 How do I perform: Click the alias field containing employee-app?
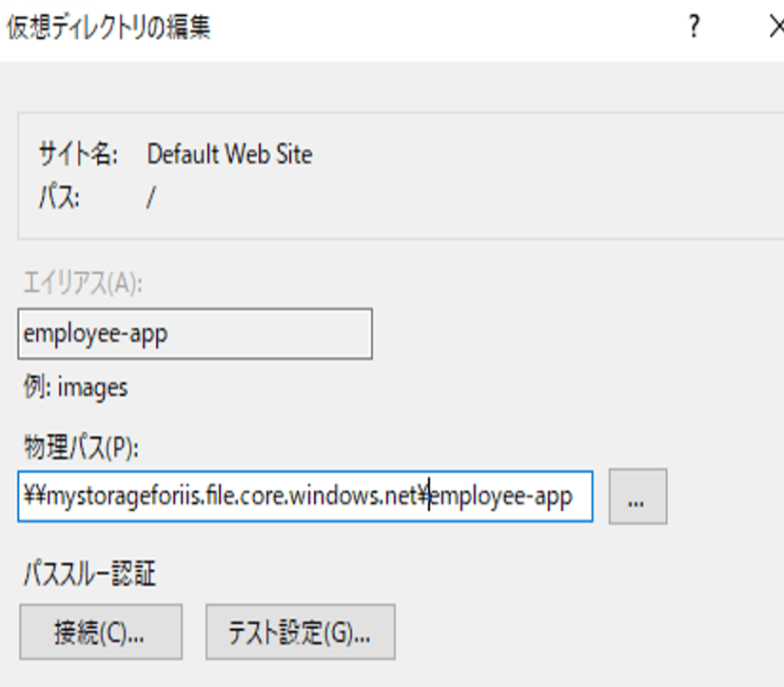click(x=195, y=333)
